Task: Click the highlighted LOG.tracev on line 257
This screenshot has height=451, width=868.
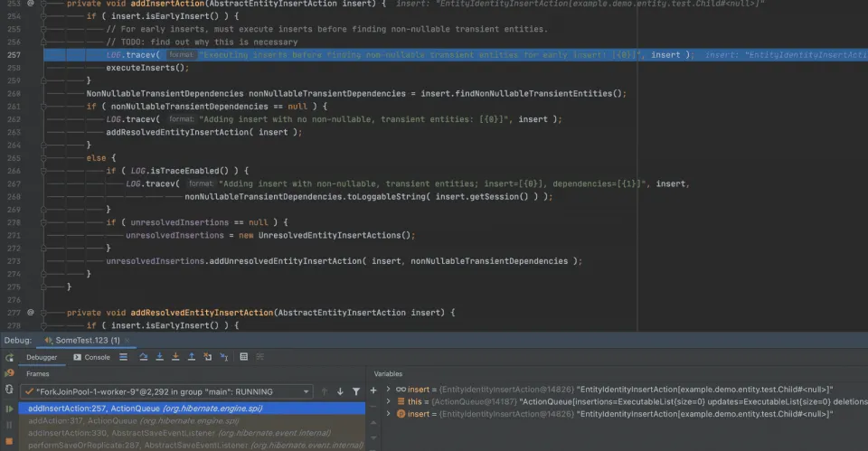Action: [130, 55]
